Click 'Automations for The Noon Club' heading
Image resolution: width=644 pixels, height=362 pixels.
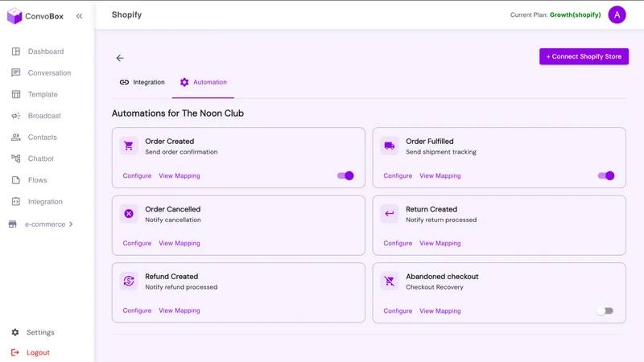point(178,113)
